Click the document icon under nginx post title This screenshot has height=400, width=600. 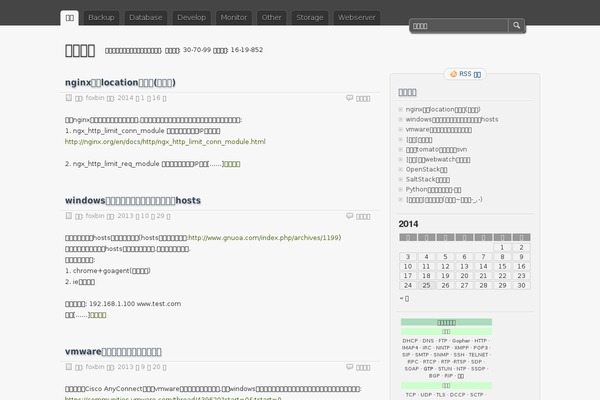tap(68, 98)
